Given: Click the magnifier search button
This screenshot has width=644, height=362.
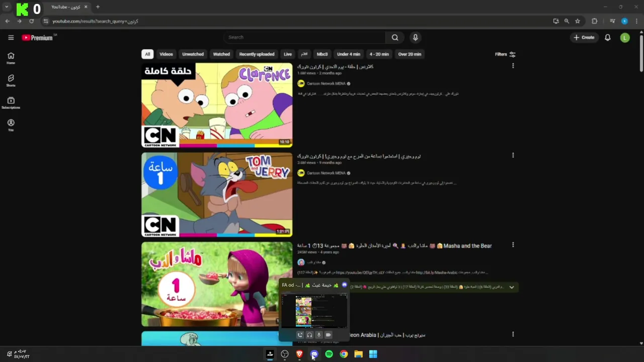Looking at the screenshot, I should 395,37.
